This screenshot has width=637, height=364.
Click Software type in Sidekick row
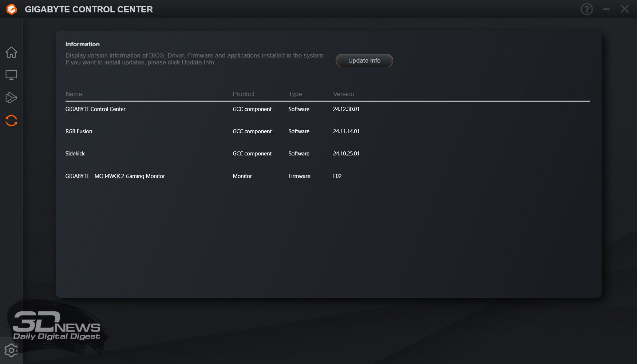[x=299, y=154]
